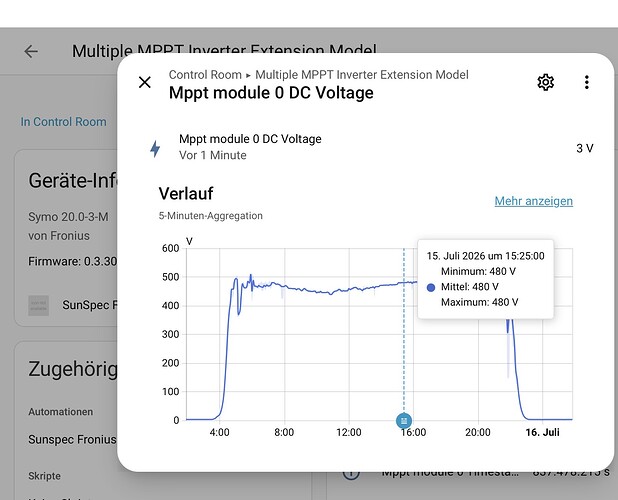Open the Sunspec Fronius automation entry
618x500 pixels.
(x=72, y=439)
